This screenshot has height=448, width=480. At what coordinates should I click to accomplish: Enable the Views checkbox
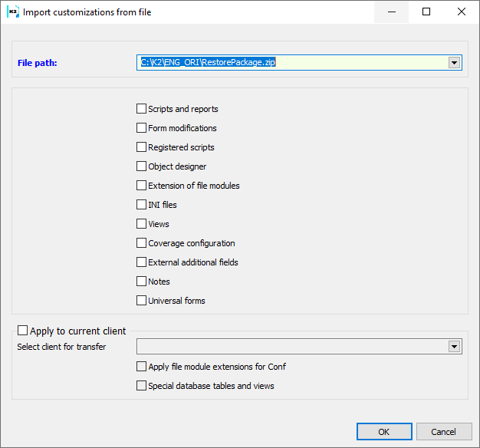[x=141, y=223]
